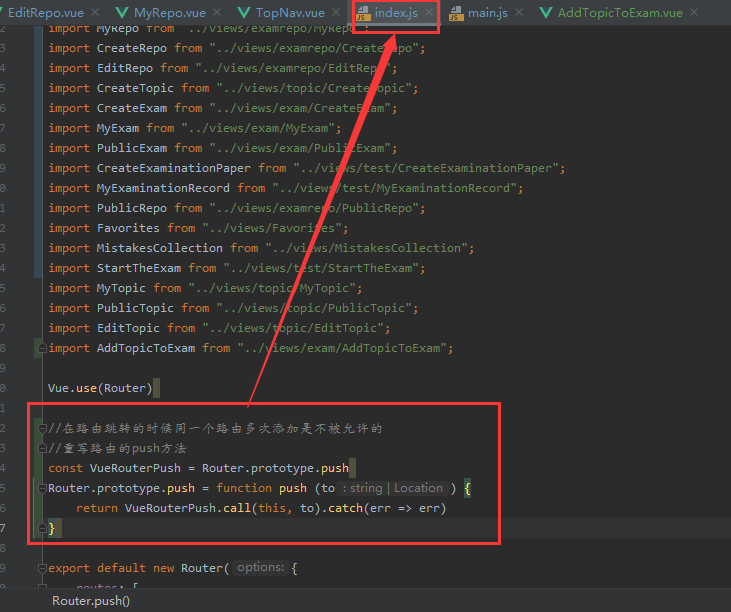
Task: Close the index.js tab
Action: pyautogui.click(x=429, y=12)
